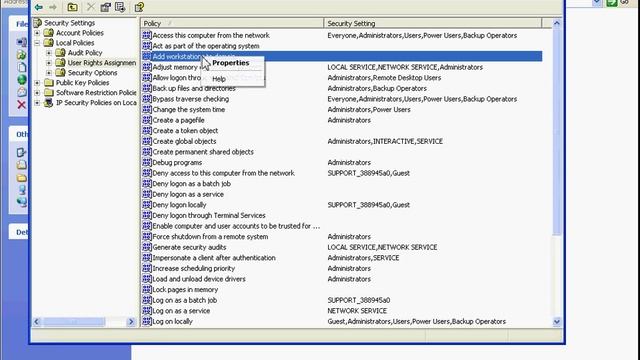This screenshot has width=640, height=360.
Task: Sort by the Security Setting column header
Action: pyautogui.click(x=433, y=23)
